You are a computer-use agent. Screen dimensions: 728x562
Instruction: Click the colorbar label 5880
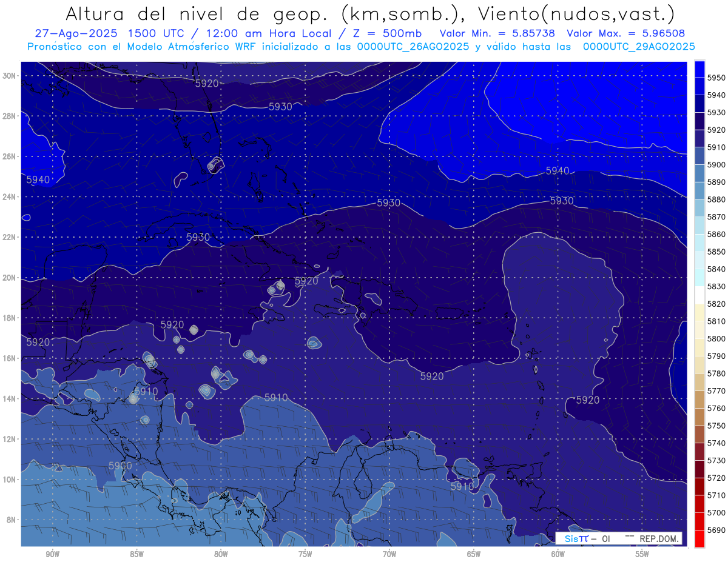pyautogui.click(x=716, y=199)
